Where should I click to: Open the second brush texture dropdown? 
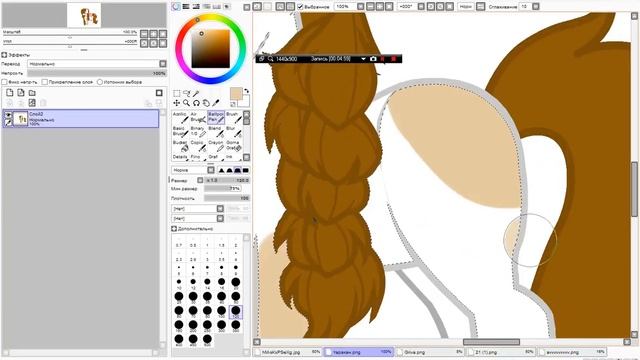point(198,218)
